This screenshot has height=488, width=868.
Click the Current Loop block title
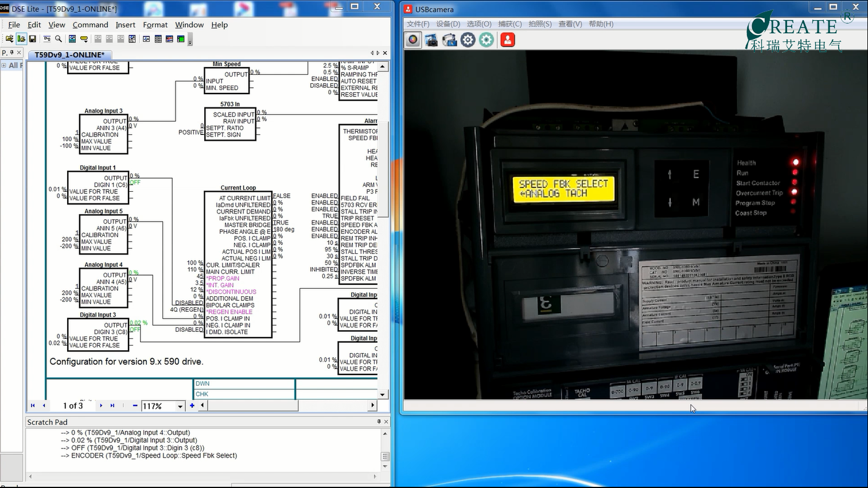pos(238,188)
